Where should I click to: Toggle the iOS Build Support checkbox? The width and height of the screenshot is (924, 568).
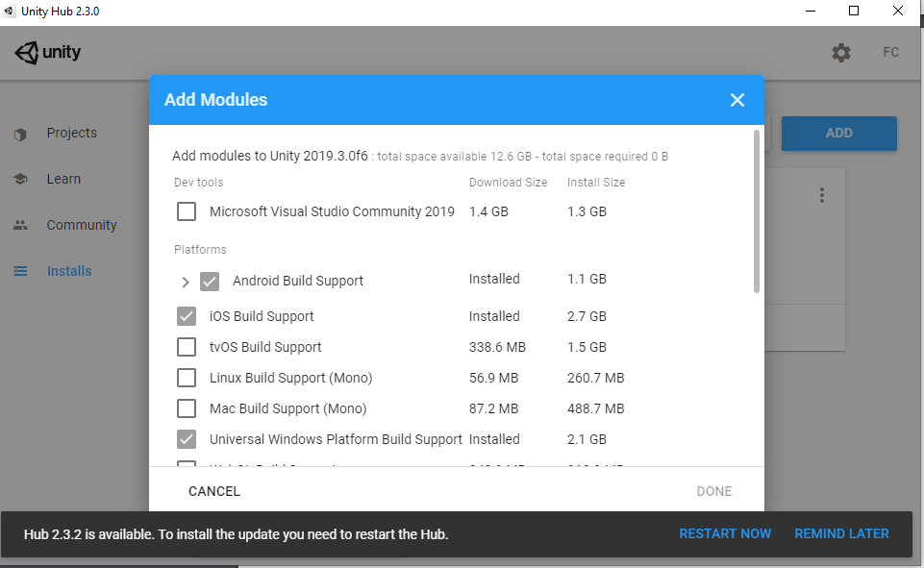pyautogui.click(x=187, y=316)
